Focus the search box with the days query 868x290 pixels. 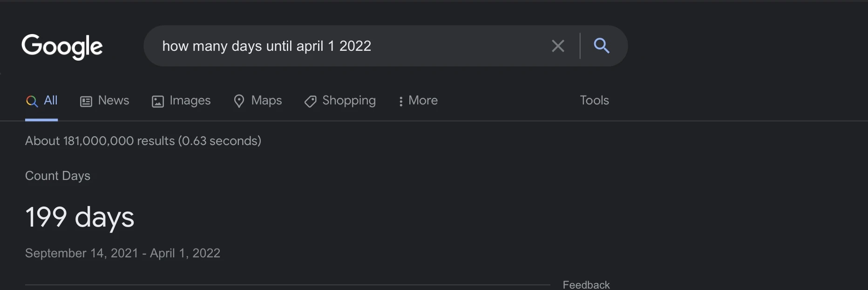click(x=345, y=46)
